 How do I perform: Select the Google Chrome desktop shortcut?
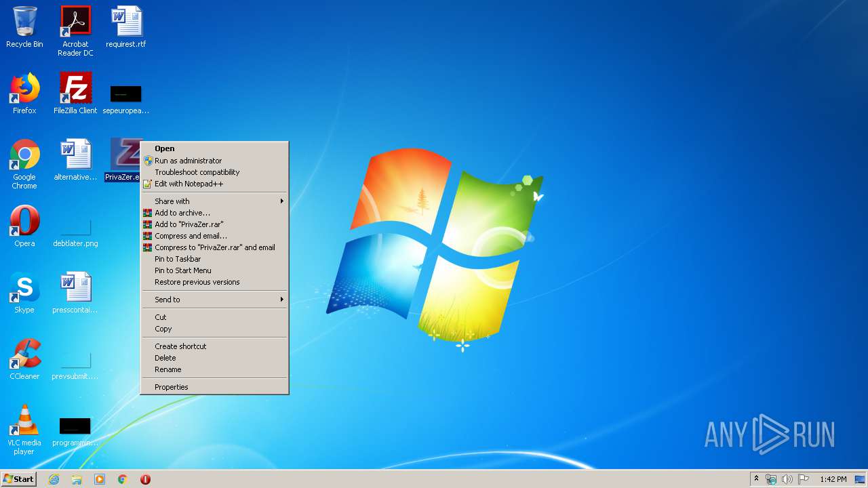point(24,164)
